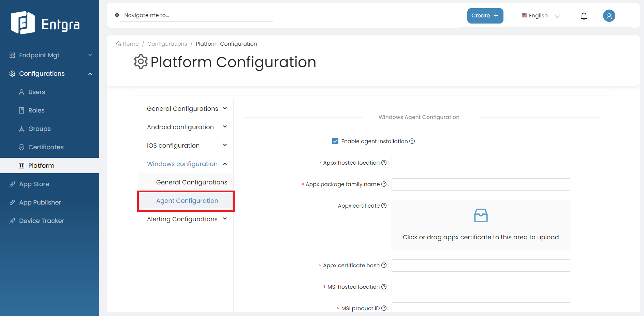Click help icon beside MSI hosted location
This screenshot has height=316, width=644.
click(384, 287)
